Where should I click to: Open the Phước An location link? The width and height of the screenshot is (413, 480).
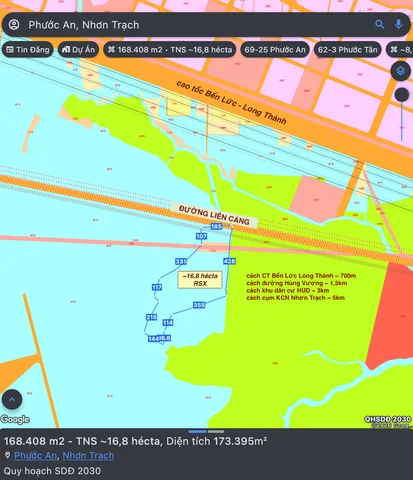pos(35,456)
